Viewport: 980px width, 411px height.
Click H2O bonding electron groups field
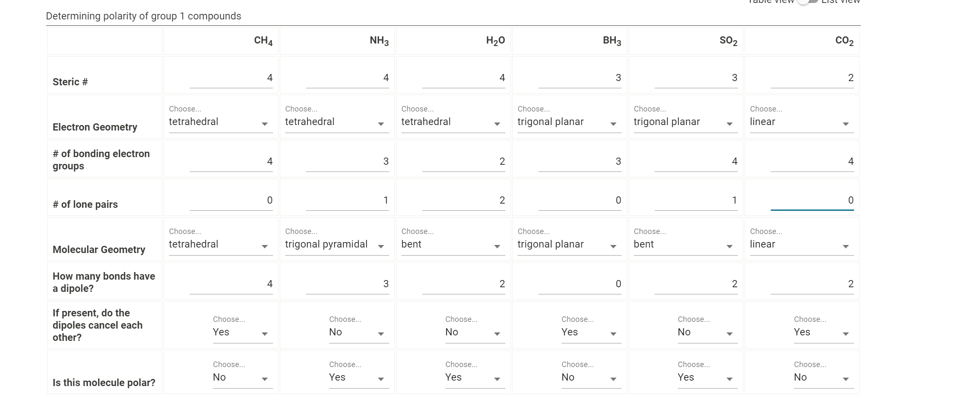[x=464, y=162]
